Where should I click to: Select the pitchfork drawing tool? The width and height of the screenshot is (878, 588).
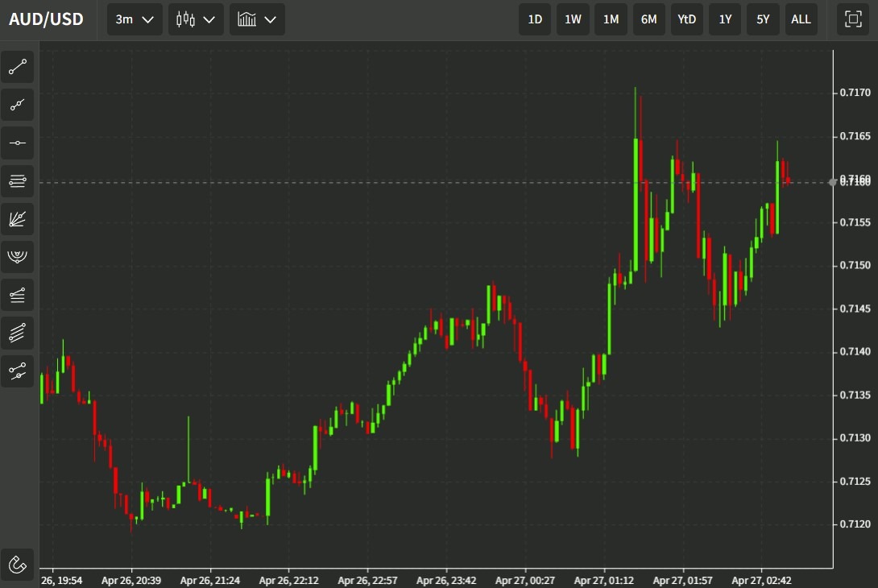(18, 371)
